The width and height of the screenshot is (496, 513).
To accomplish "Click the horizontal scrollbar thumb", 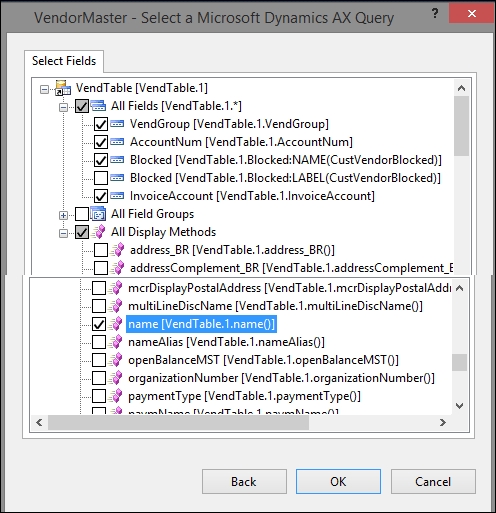I will (178, 423).
